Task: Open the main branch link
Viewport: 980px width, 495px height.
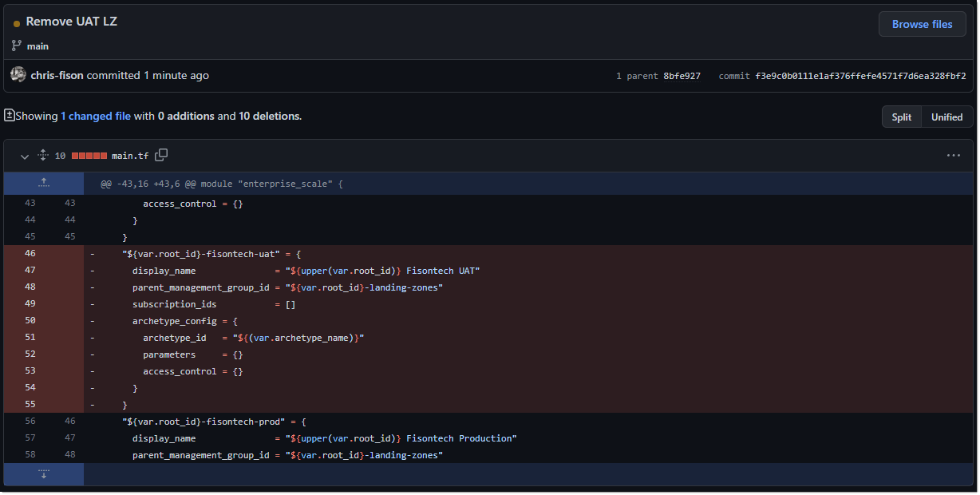Action: (x=38, y=46)
